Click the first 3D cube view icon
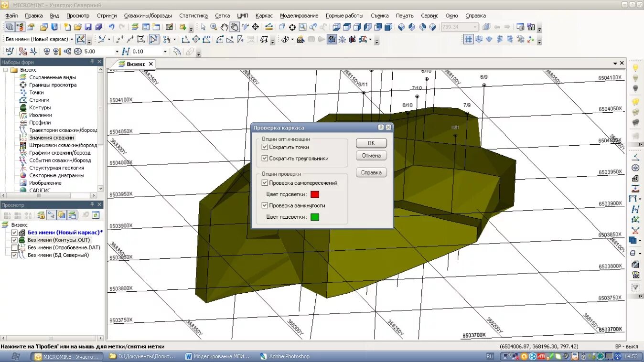644x362 pixels. click(336, 27)
